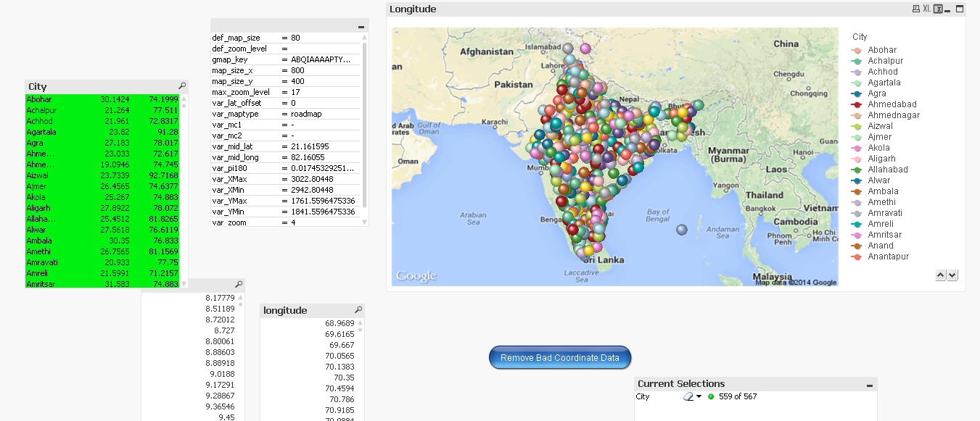Open City selection dropdown arrow in Current Selections

click(x=699, y=397)
